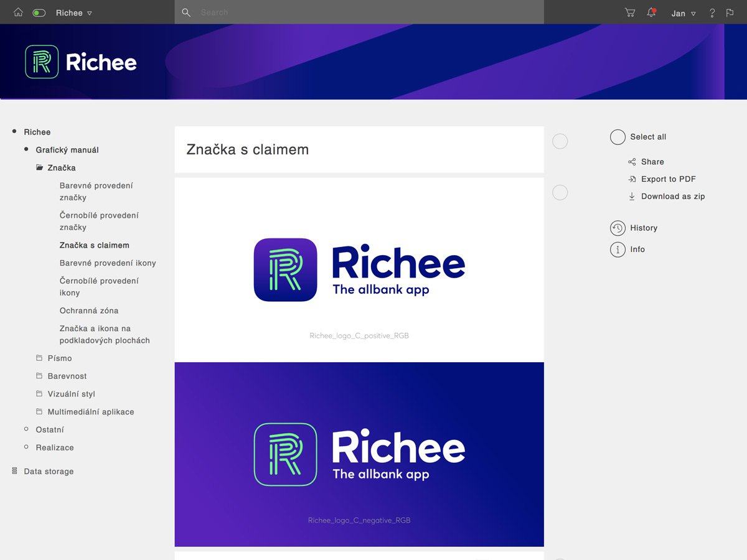
Task: Click the flag icon in top bar
Action: (730, 12)
